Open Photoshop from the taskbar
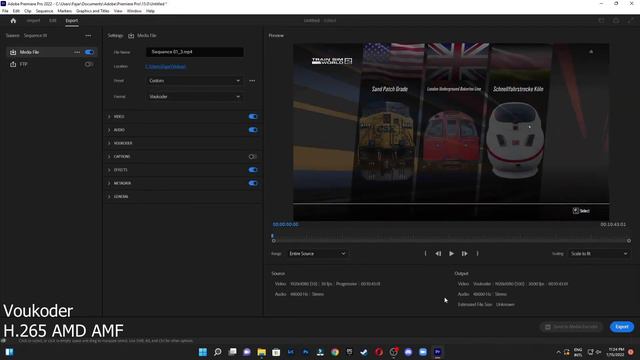This screenshot has width=640, height=360. tap(306, 352)
